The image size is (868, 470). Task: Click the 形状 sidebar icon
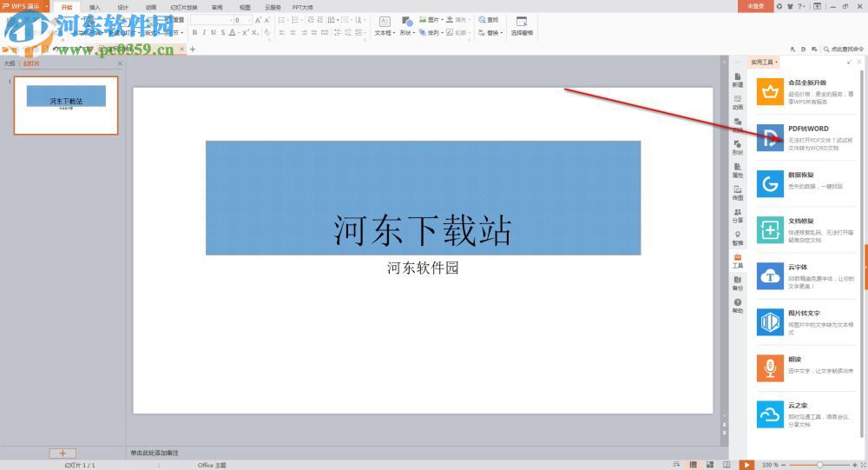738,148
